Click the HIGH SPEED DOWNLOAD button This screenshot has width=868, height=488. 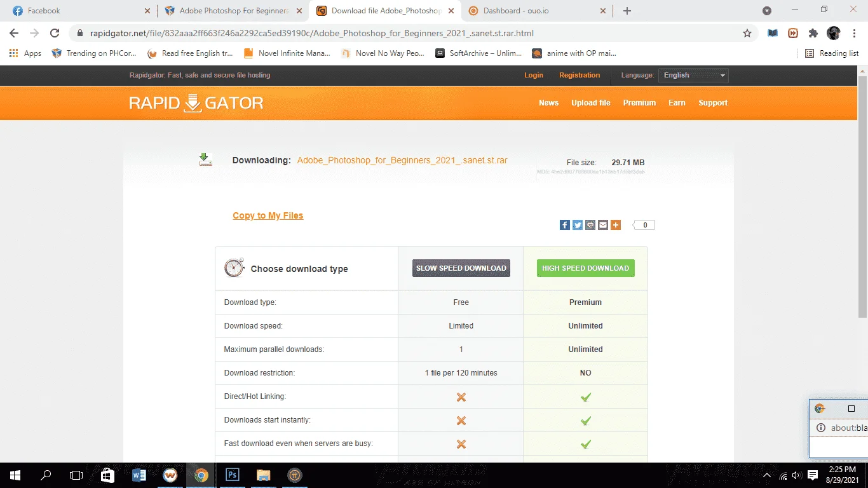(x=585, y=268)
